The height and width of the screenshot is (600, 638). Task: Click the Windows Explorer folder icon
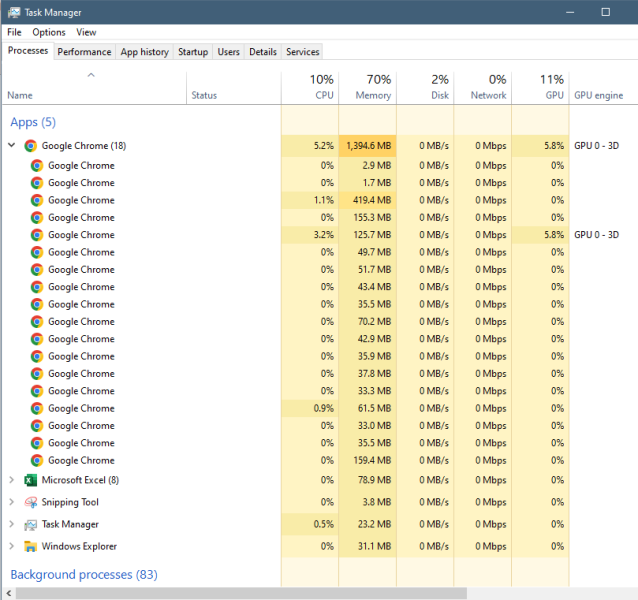tap(31, 546)
